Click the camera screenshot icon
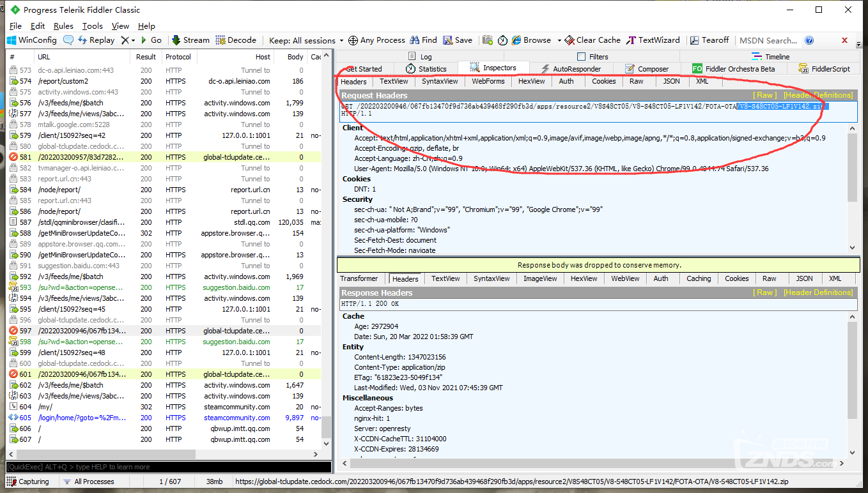868x493 pixels. [x=488, y=40]
